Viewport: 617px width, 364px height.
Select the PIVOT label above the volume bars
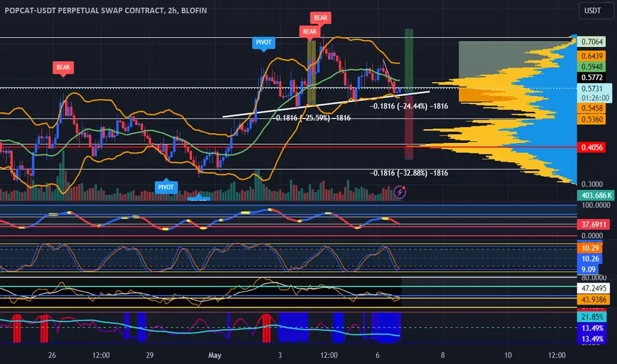tap(166, 187)
